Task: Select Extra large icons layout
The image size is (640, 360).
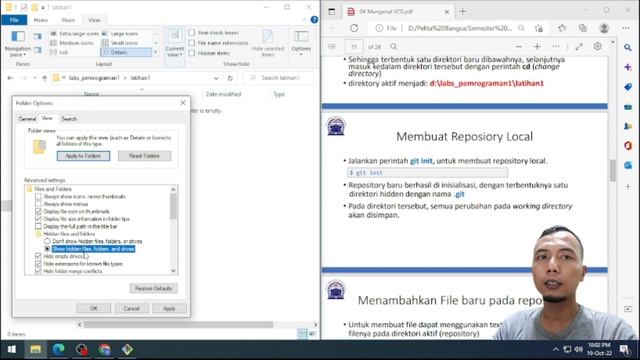Action: click(75, 33)
